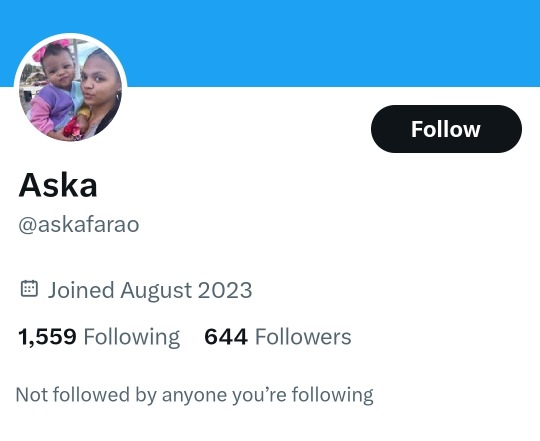This screenshot has width=540, height=441.
Task: Click the 1,559 following count number
Action: click(x=47, y=337)
